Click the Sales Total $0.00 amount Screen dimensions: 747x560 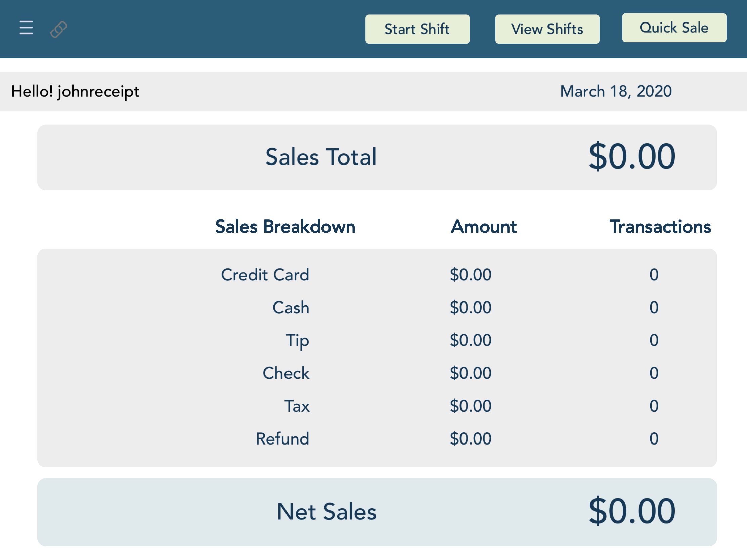(x=632, y=157)
